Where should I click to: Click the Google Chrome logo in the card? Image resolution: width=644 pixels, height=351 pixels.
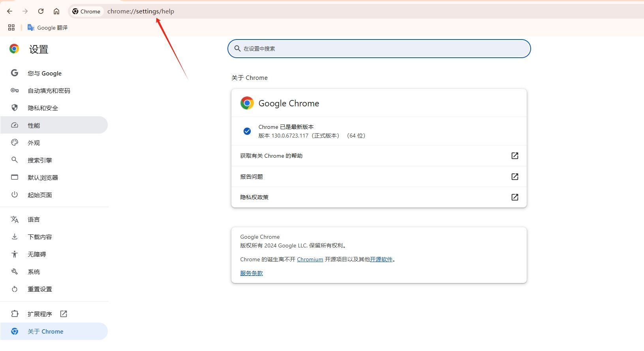247,103
